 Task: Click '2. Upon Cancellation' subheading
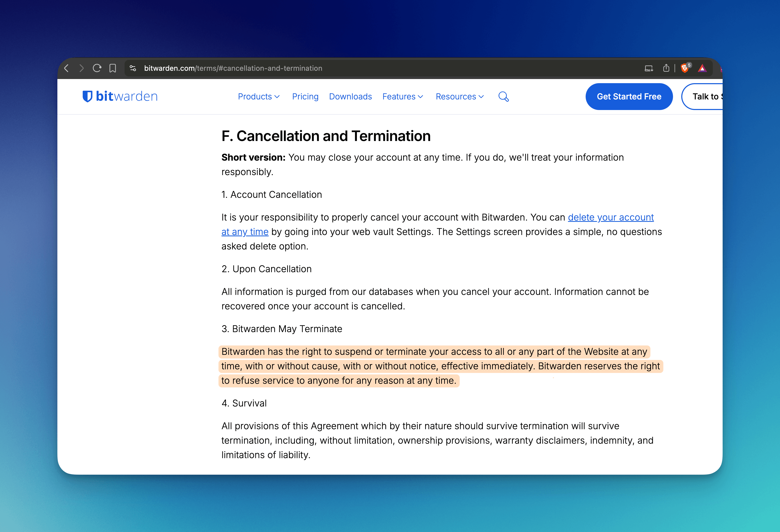point(266,269)
